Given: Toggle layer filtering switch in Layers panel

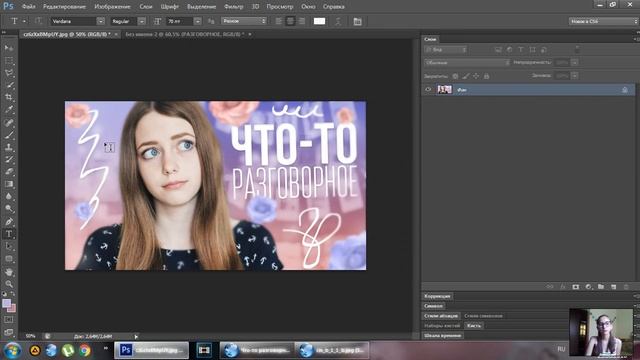Looking at the screenshot, I should pyautogui.click(x=577, y=49).
